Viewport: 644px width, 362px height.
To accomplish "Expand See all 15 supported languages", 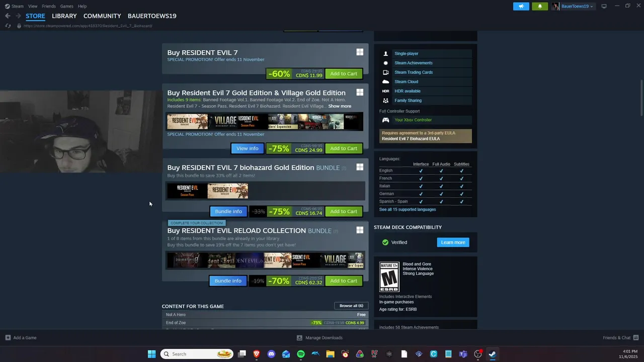I will tap(408, 209).
